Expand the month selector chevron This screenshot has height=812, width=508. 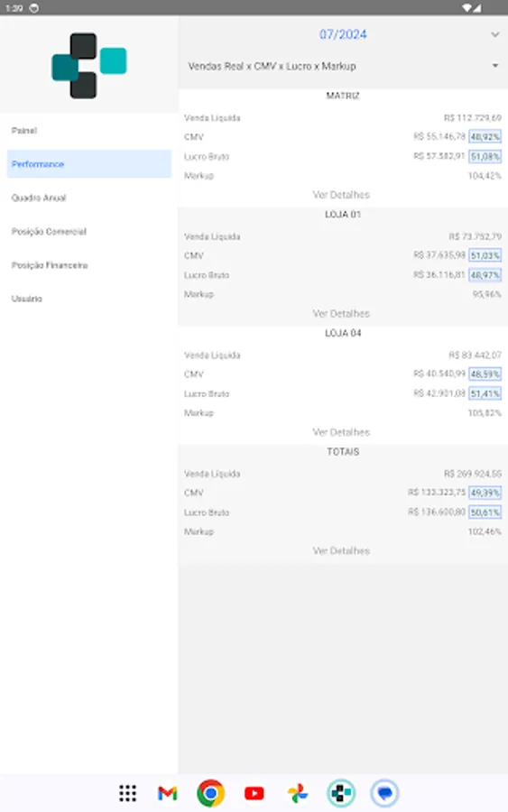(495, 34)
